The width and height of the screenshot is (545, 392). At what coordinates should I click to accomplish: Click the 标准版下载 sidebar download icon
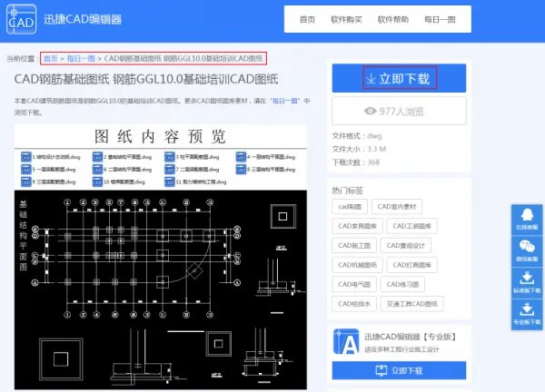pyautogui.click(x=527, y=282)
